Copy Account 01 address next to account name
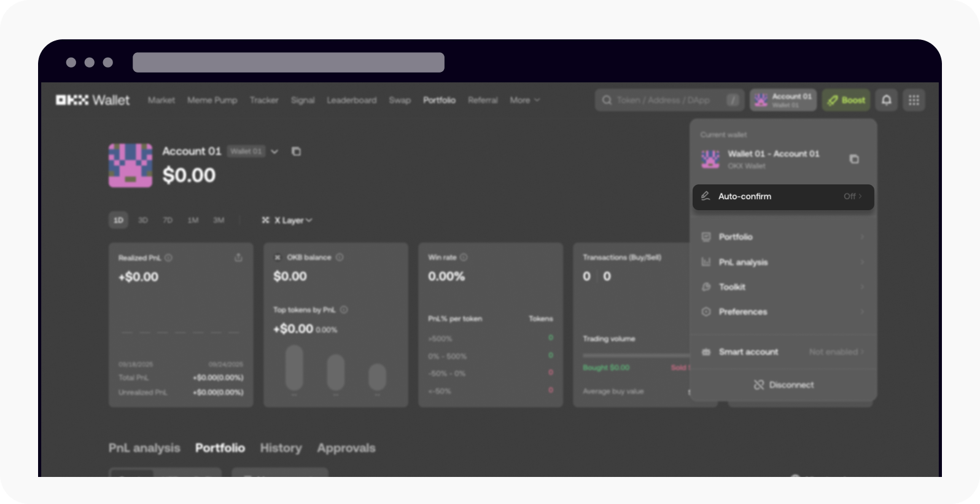This screenshot has width=980, height=504. [x=296, y=151]
